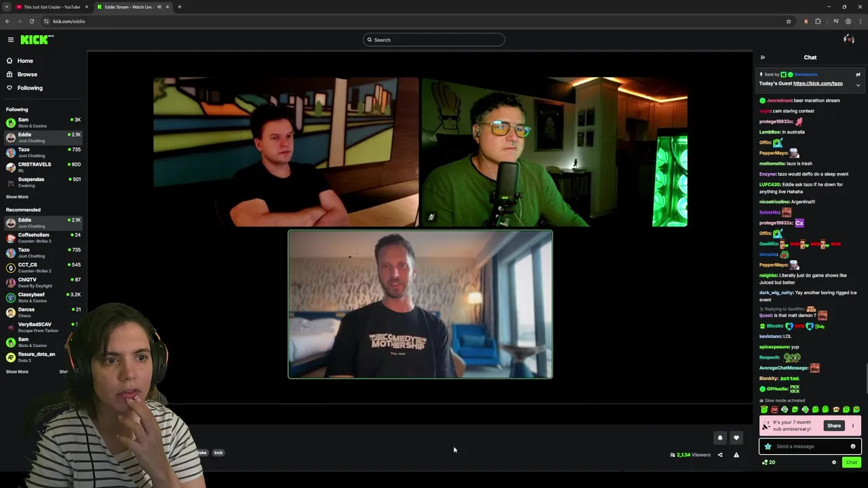
Task: Reload the page
Action: [31, 21]
